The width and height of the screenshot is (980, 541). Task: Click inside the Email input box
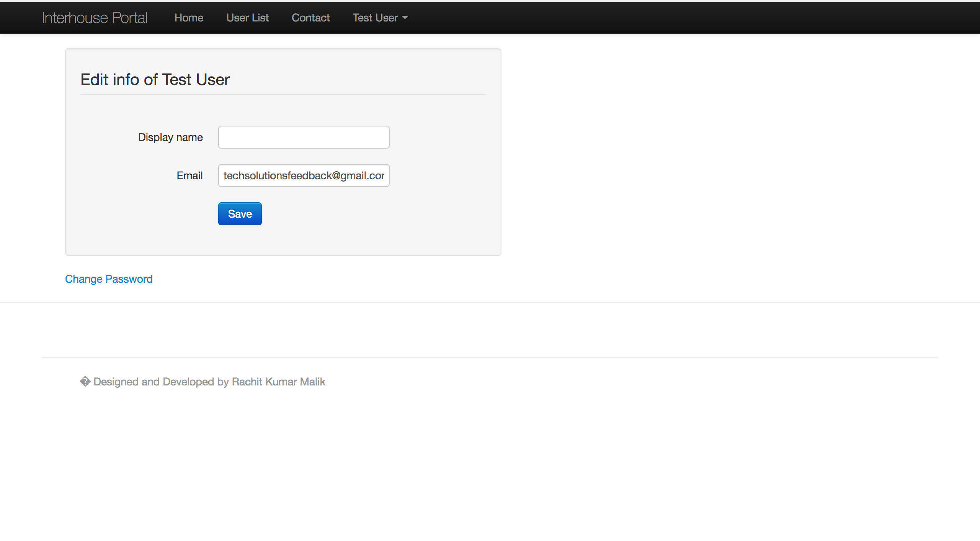[x=304, y=175]
